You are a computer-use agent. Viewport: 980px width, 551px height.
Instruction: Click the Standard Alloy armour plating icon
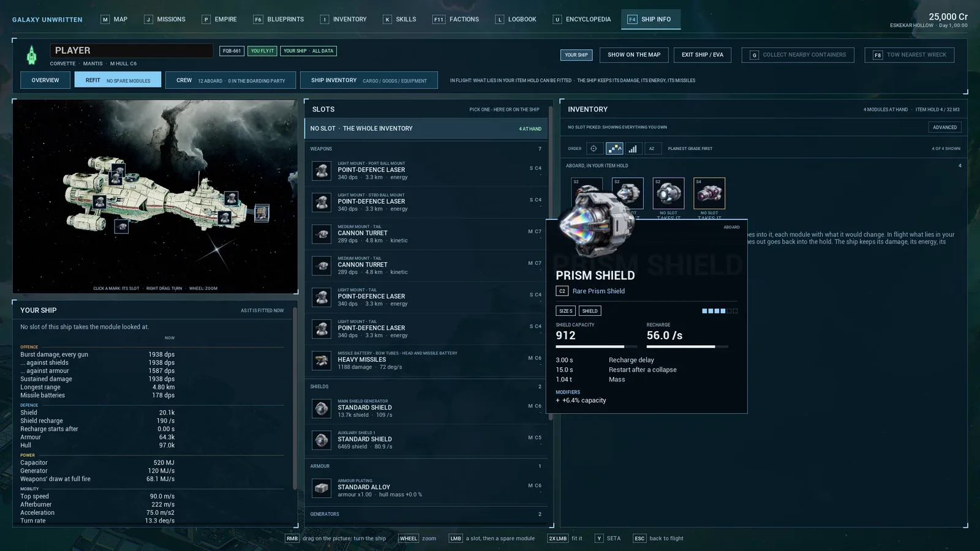[322, 488]
